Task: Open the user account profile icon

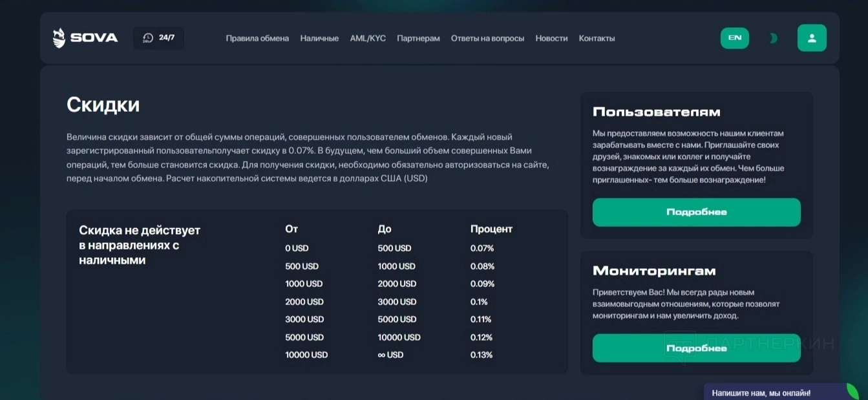Action: 812,38
